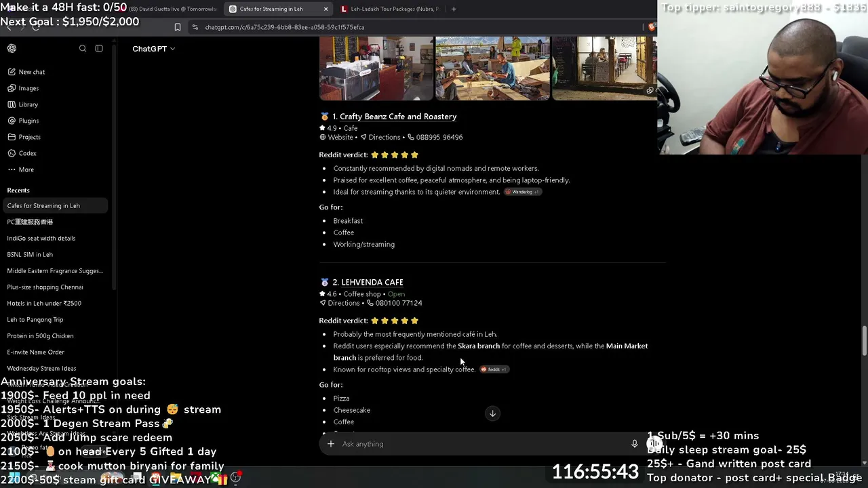Click the Cheesecake list item

[x=351, y=410]
